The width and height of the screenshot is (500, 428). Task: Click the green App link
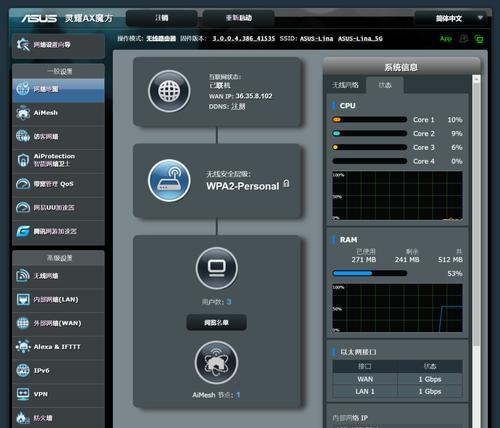point(446,39)
